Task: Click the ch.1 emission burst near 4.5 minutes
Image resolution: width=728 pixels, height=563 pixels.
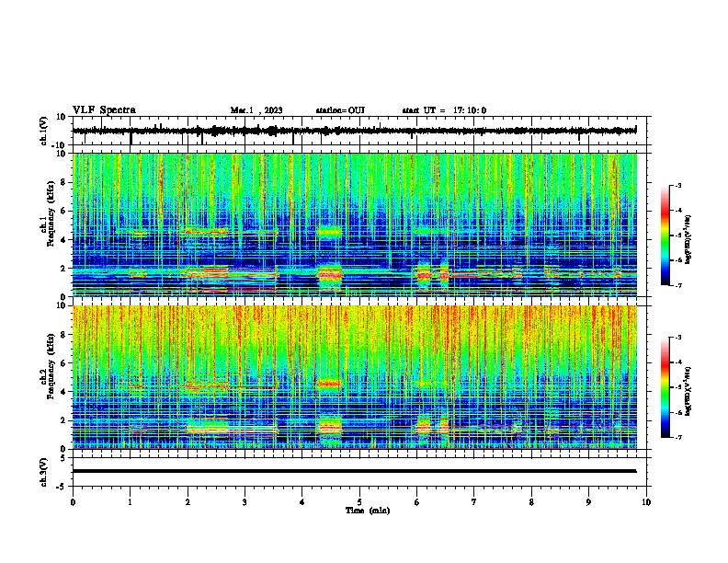Action: (x=329, y=274)
